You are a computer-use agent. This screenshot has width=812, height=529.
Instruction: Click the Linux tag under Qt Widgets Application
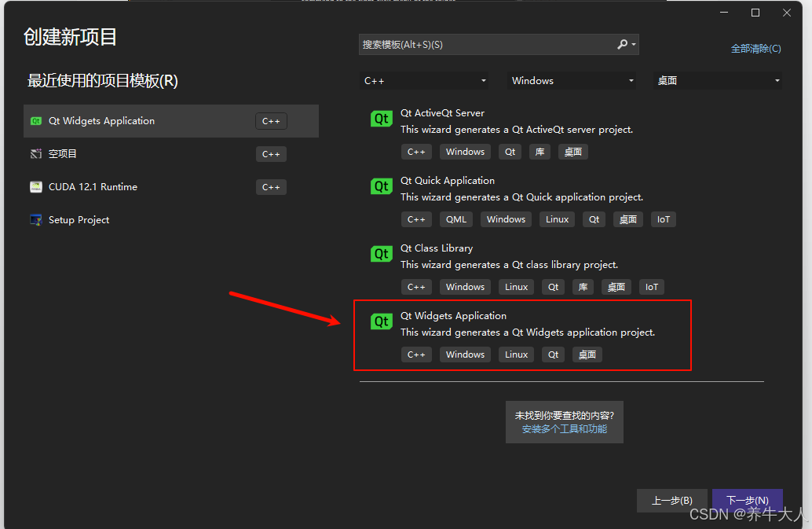[x=516, y=355]
